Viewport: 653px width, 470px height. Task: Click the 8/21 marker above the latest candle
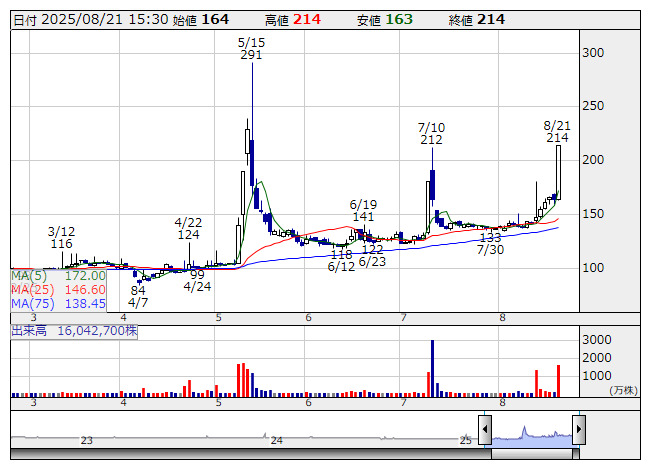click(557, 131)
